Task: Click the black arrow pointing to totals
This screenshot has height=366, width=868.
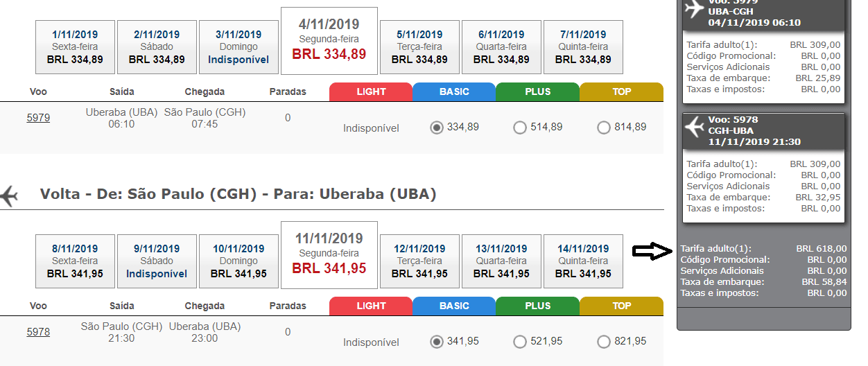Action: point(652,252)
